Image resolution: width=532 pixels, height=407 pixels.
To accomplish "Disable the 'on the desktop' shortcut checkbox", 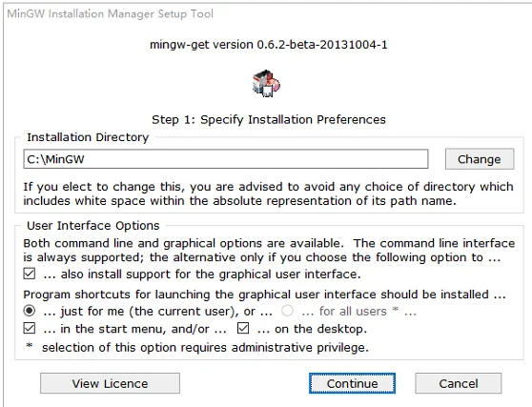I will [x=243, y=328].
